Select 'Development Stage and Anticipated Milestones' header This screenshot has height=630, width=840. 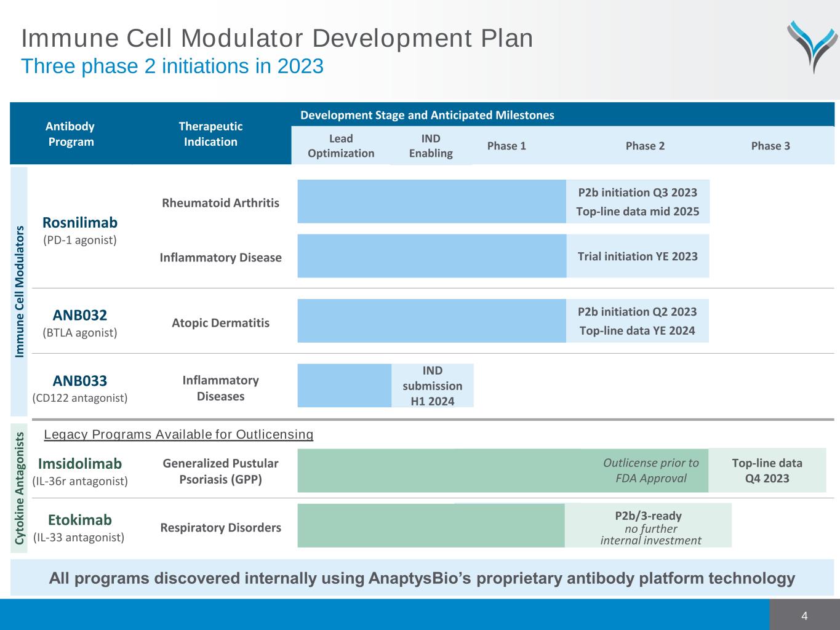427,115
